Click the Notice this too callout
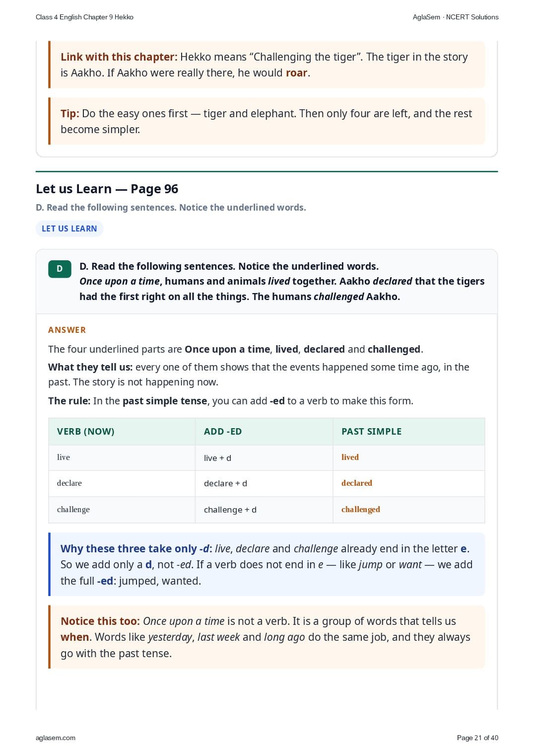This screenshot has height=756, width=534. [x=267, y=637]
